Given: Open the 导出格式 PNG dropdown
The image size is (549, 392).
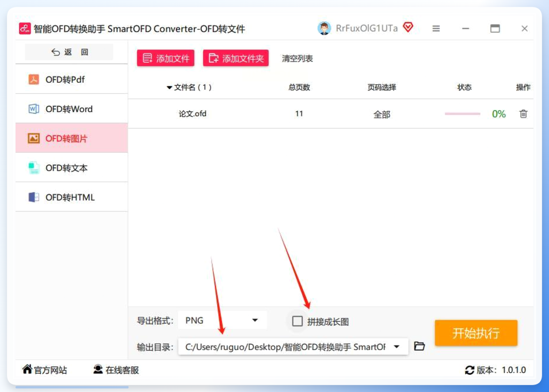Looking at the screenshot, I should click(223, 320).
